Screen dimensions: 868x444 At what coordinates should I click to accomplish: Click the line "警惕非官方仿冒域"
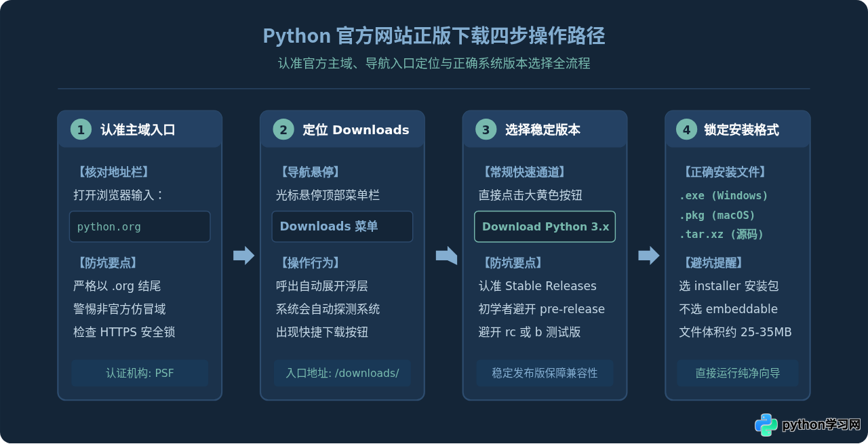coord(119,309)
